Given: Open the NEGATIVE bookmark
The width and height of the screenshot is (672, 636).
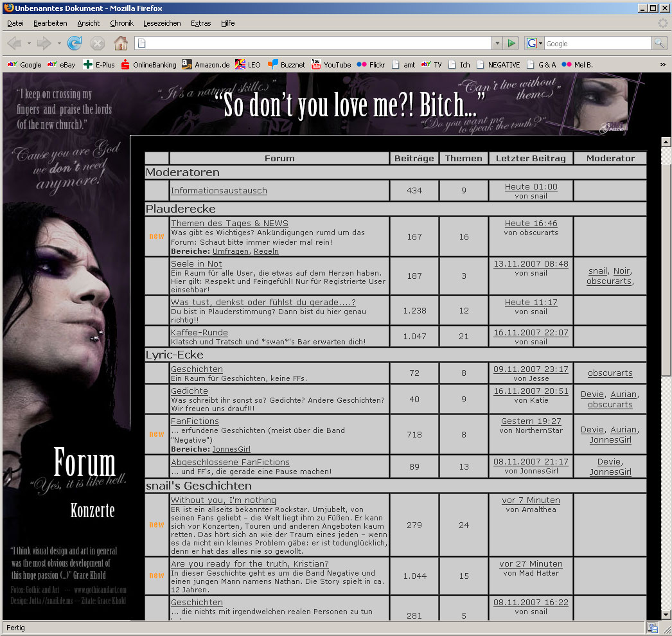Looking at the screenshot, I should [x=498, y=65].
